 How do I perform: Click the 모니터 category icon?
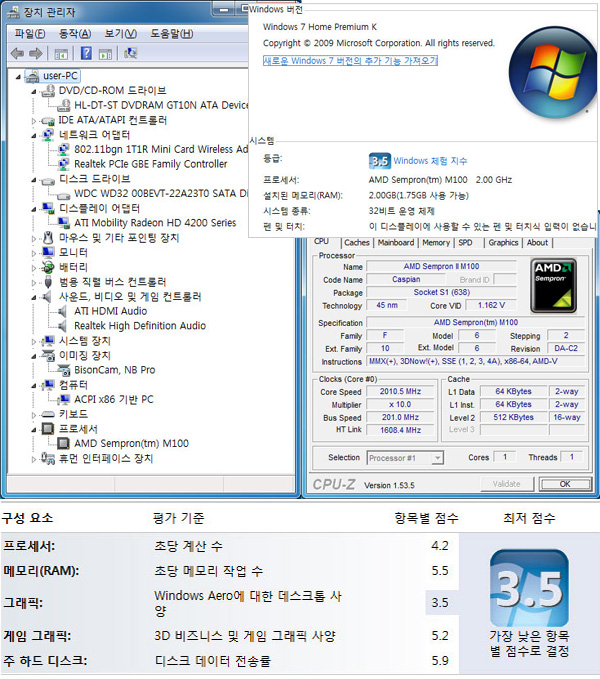pos(48,252)
